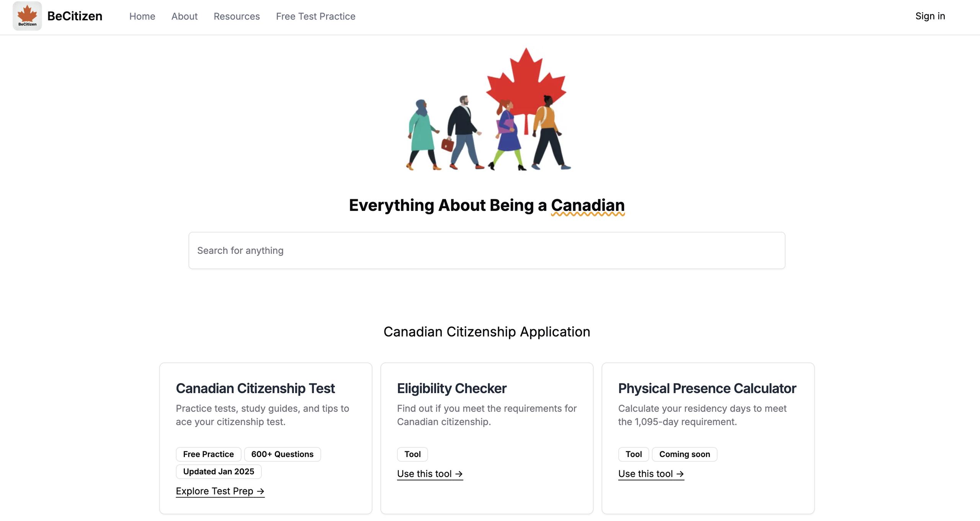Click the Physical Presence Calculator heading
980x521 pixels.
(707, 388)
